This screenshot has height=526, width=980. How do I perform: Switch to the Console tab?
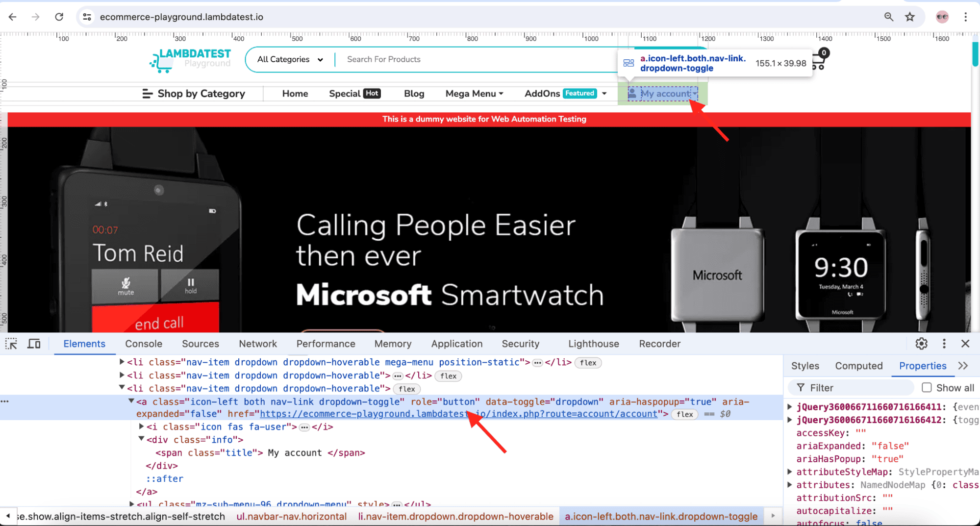pyautogui.click(x=143, y=344)
